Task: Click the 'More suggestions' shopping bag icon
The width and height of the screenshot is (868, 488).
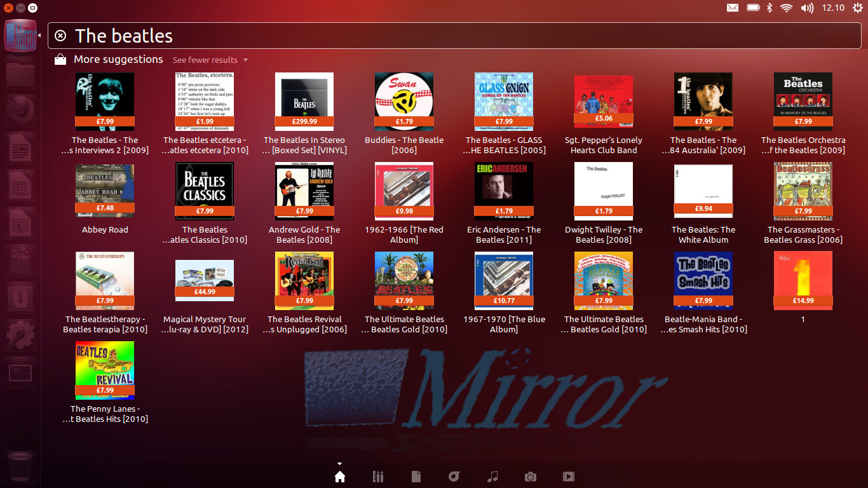Action: 60,60
